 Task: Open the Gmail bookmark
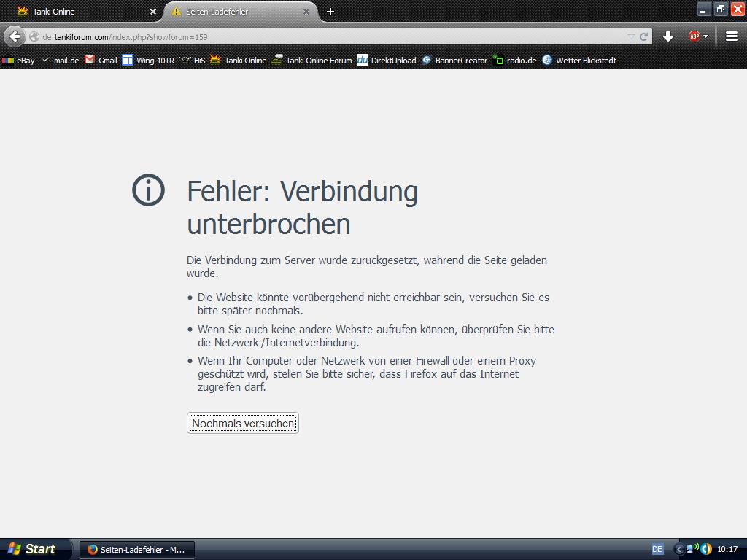(101, 61)
